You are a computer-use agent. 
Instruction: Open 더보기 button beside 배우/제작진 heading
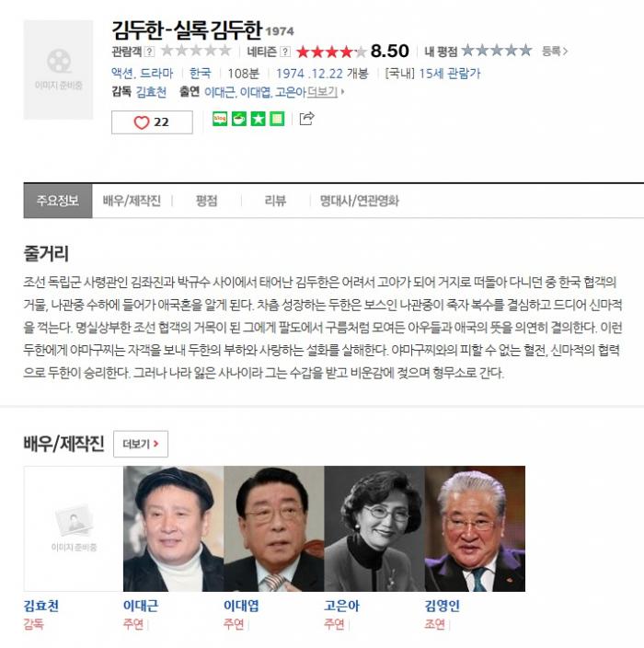tap(141, 444)
